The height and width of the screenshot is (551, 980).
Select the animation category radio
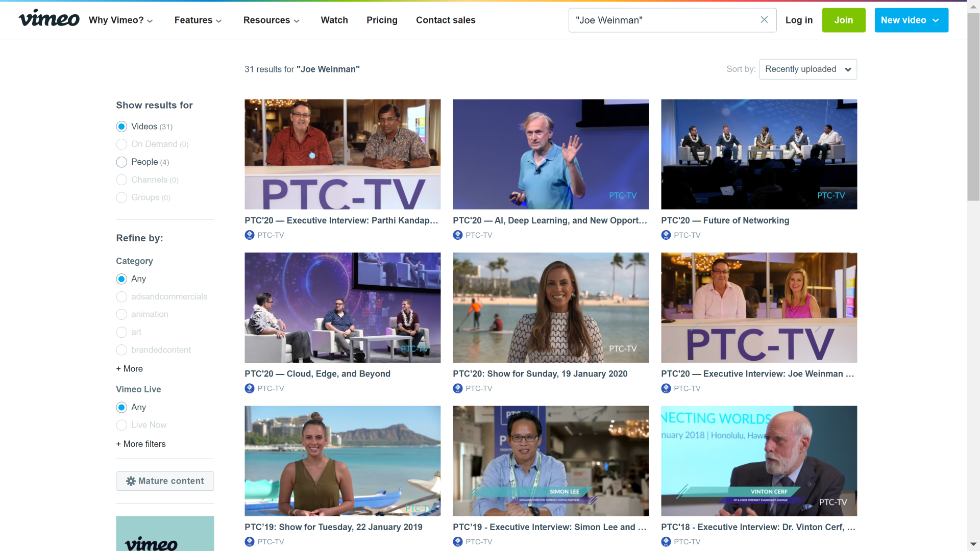[x=121, y=314]
